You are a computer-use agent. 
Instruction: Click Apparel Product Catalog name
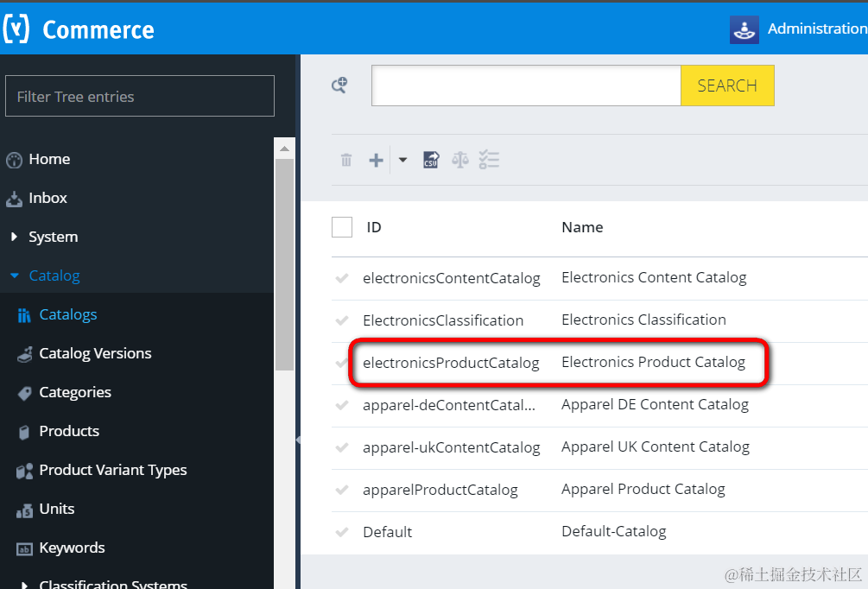tap(643, 489)
